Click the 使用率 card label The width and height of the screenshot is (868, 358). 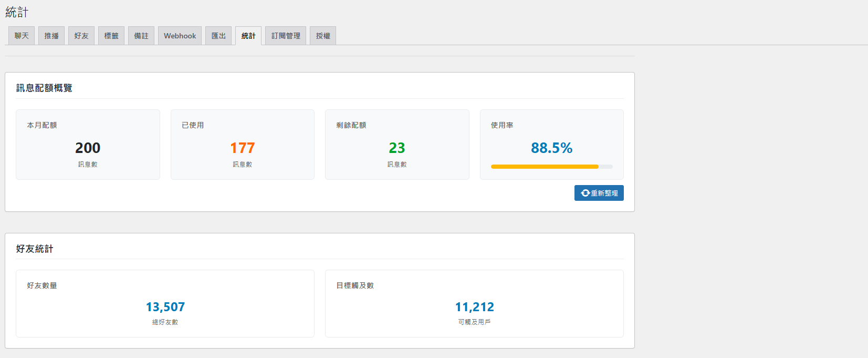pos(502,125)
